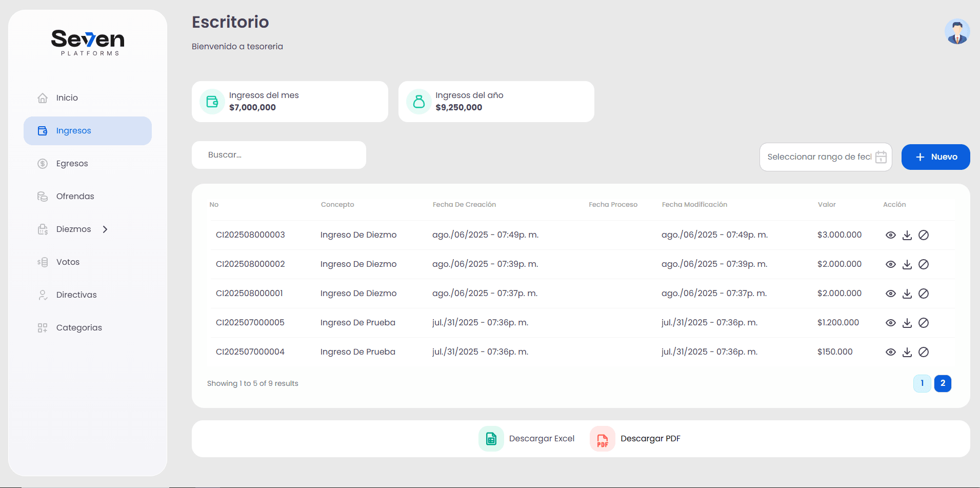Viewport: 980px width, 488px height.
Task: Download receipt for CI202508000003
Action: (x=907, y=235)
